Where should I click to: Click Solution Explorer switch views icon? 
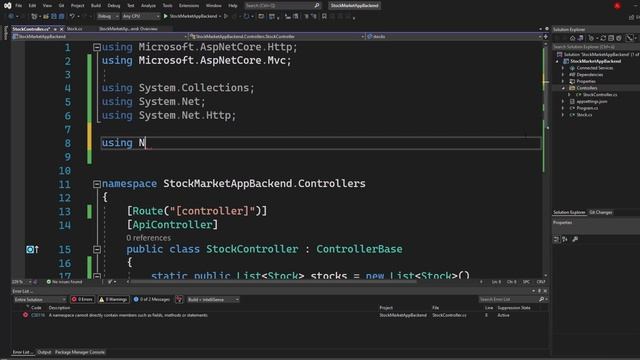click(x=580, y=38)
